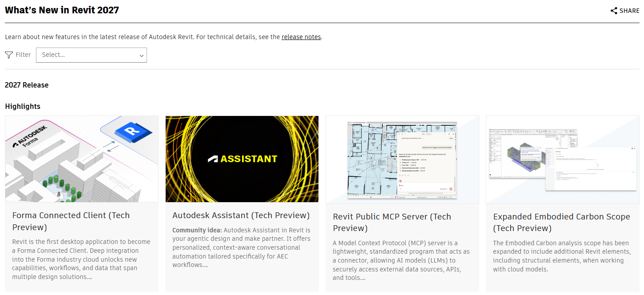644x295 pixels.
Task: Open the Expanded Embodied Carbon Scope title
Action: (561, 222)
